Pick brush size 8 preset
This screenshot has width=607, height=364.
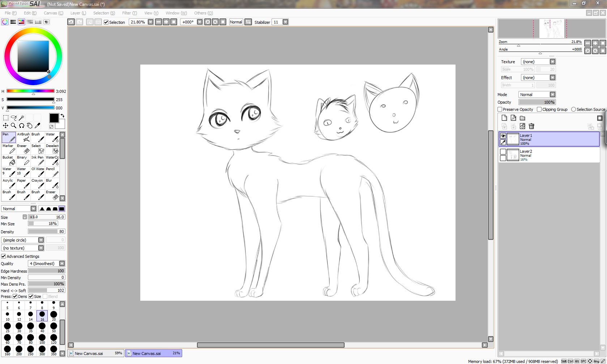[x=42, y=304]
